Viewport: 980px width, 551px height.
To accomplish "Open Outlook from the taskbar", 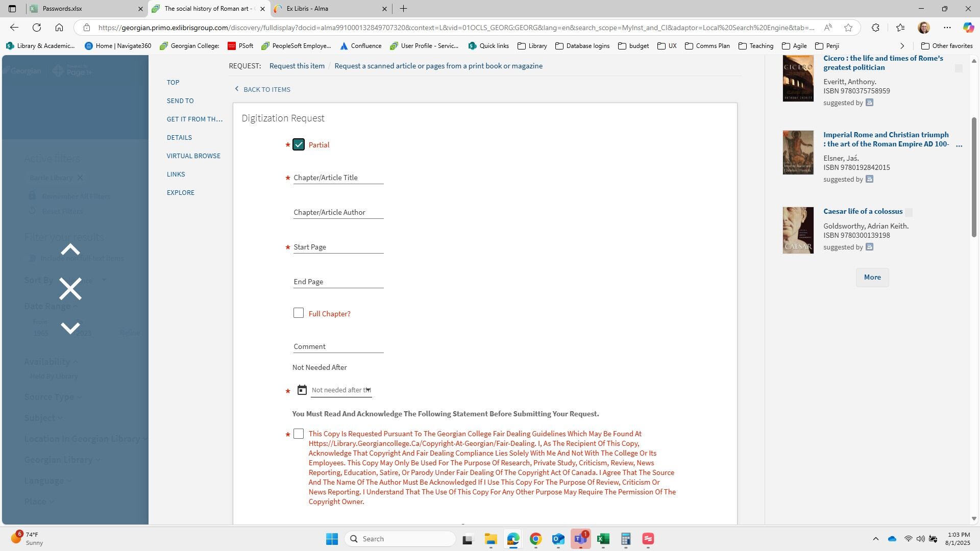I will (x=558, y=539).
